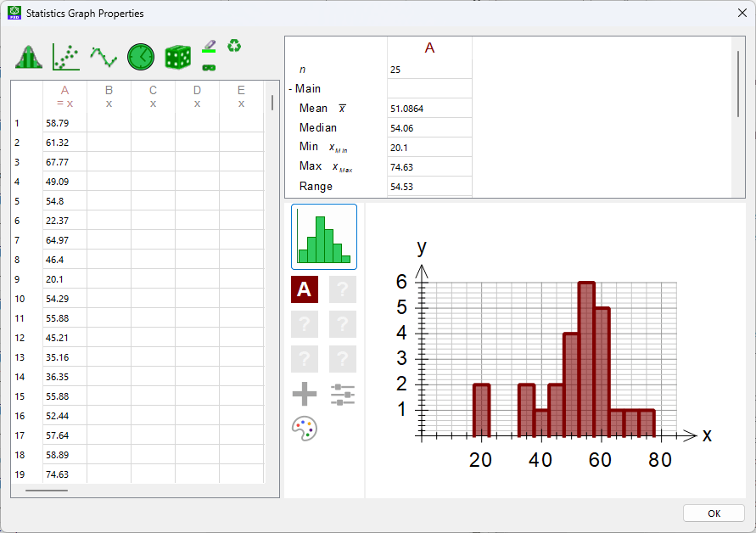
Task: Generate random data with the dice icon
Action: [178, 57]
